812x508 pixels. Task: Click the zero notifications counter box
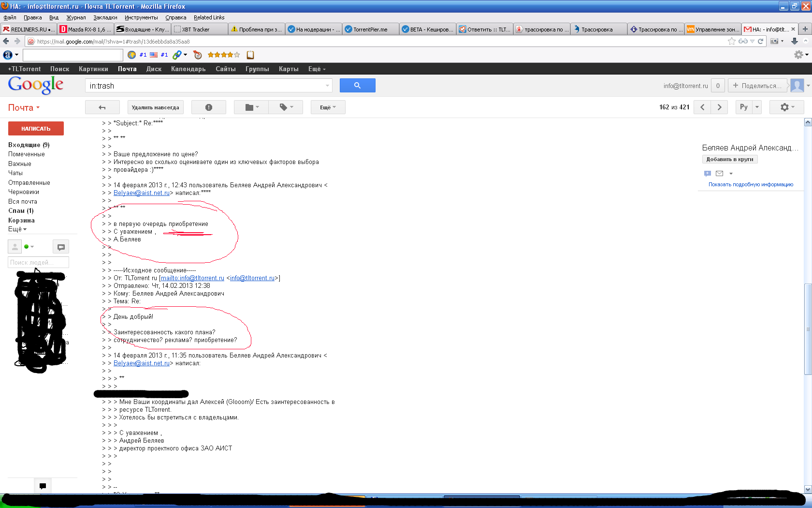click(718, 86)
